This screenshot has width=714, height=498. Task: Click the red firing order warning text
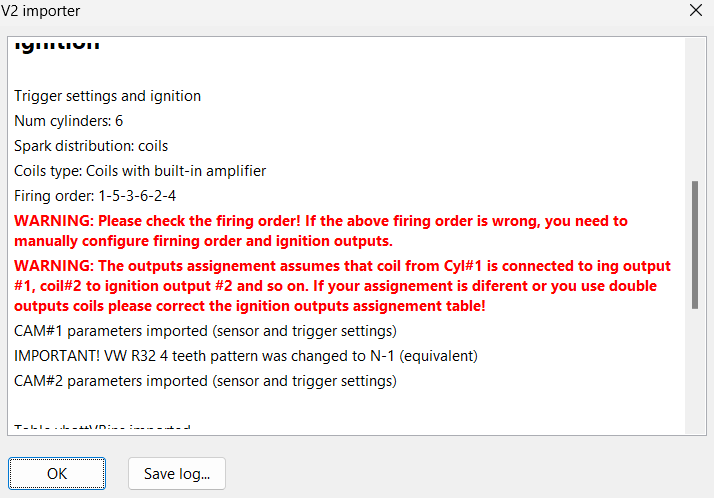(x=320, y=231)
